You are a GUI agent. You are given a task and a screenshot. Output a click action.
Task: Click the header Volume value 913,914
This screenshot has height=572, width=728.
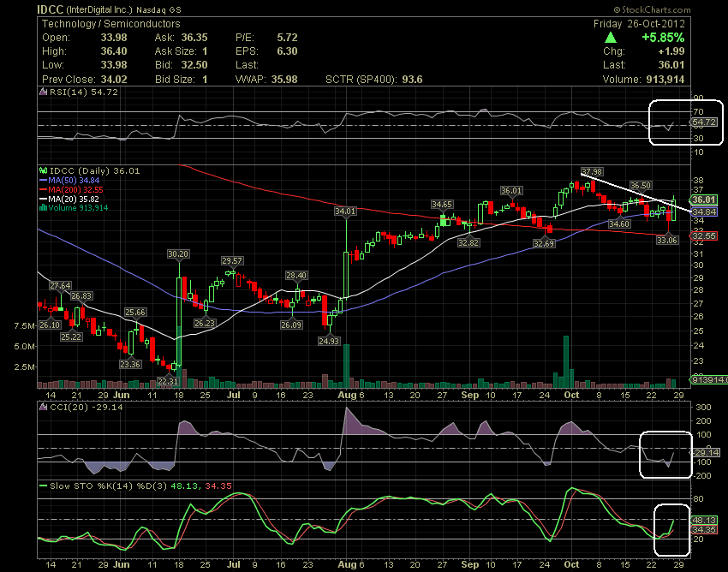coord(665,80)
